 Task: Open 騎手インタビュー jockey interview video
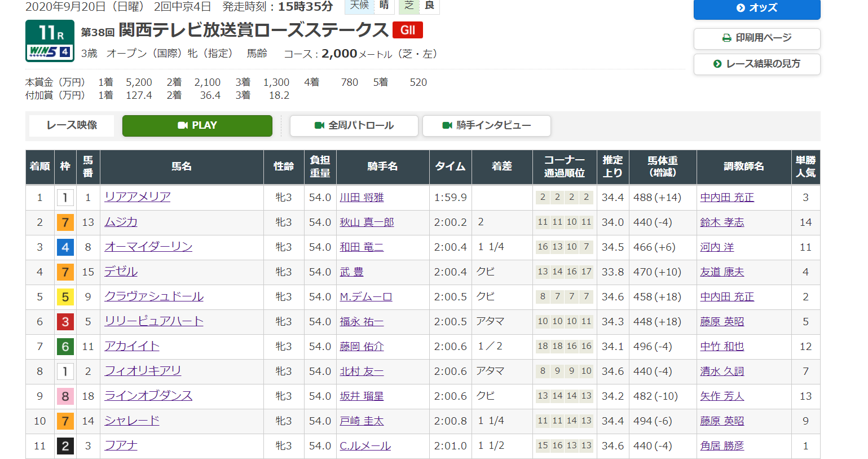tap(487, 125)
